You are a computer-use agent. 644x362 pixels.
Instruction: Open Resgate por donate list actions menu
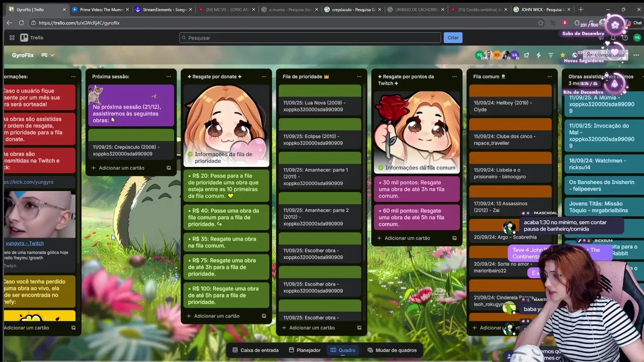click(264, 76)
